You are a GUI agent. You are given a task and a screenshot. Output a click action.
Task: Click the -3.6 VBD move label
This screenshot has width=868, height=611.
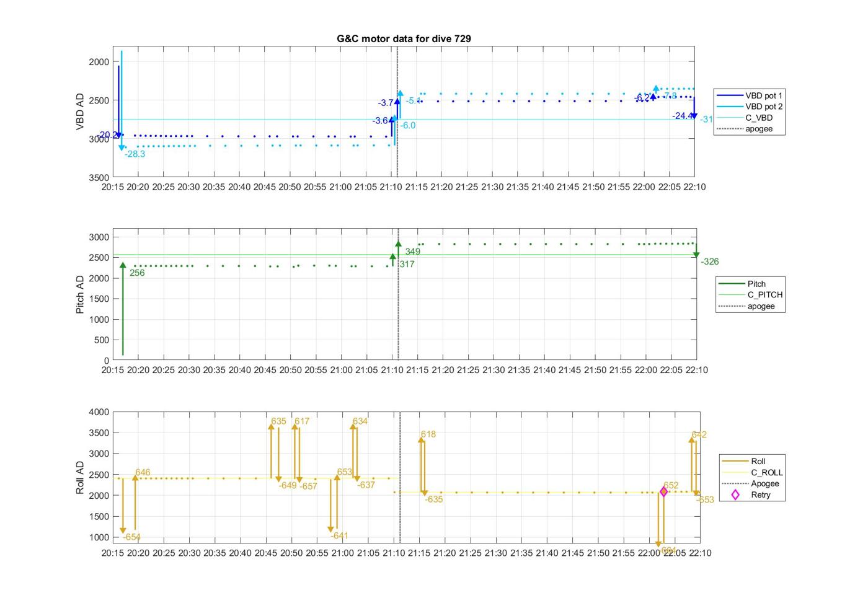[x=380, y=121]
